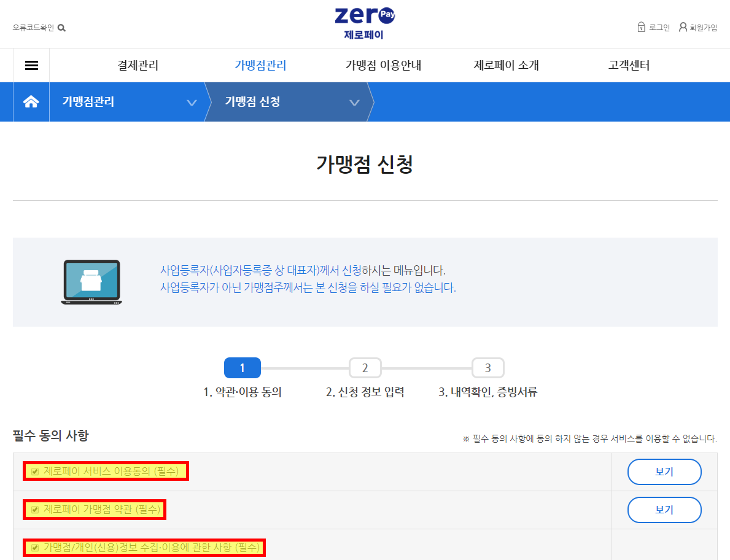Click the member sign-up person icon
Image resolution: width=730 pixels, height=560 pixels.
click(x=683, y=27)
